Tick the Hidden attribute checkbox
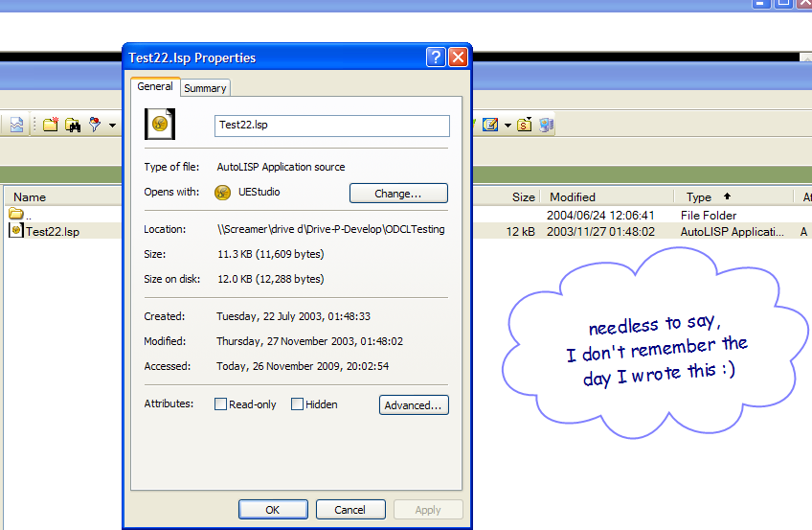Image resolution: width=812 pixels, height=530 pixels. click(297, 404)
